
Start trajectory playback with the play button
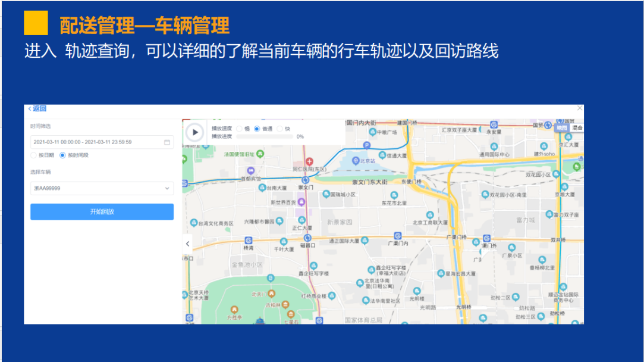tap(194, 132)
